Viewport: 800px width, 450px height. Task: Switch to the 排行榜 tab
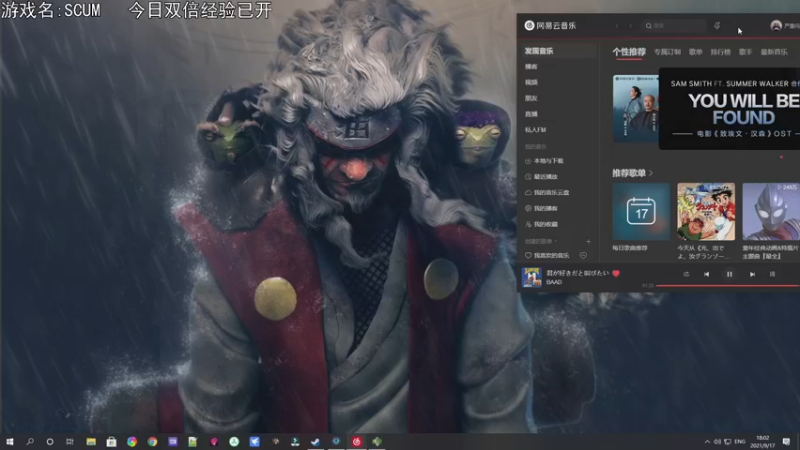coord(720,52)
